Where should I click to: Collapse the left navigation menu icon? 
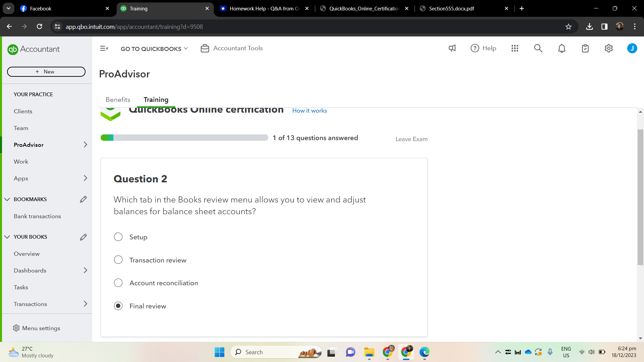104,48
